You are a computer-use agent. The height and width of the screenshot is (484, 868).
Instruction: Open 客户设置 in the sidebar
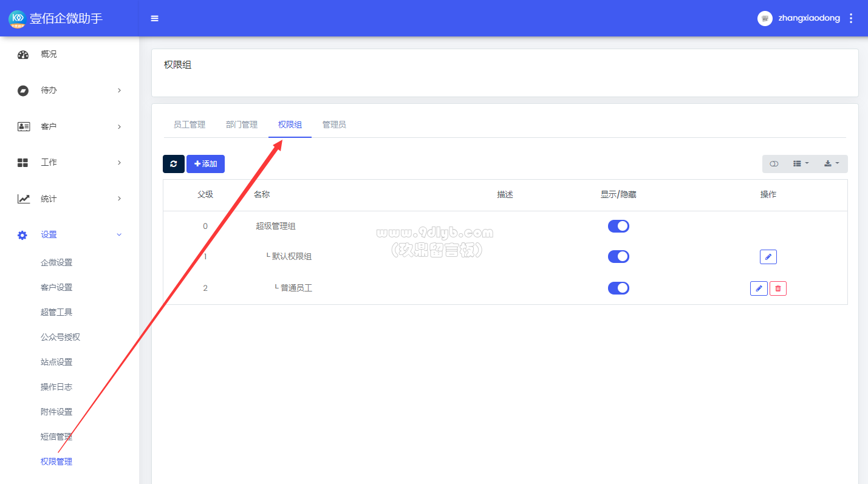point(56,287)
